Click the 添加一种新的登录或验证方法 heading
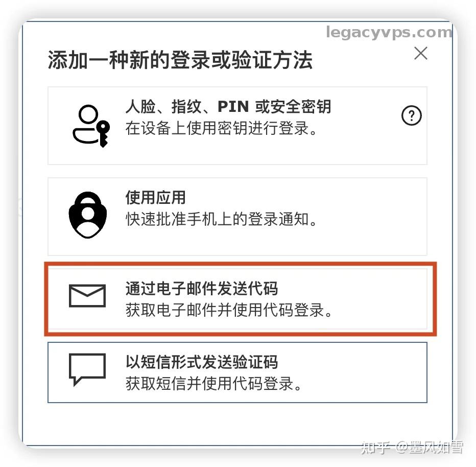This screenshot has height=467, width=476. (180, 60)
